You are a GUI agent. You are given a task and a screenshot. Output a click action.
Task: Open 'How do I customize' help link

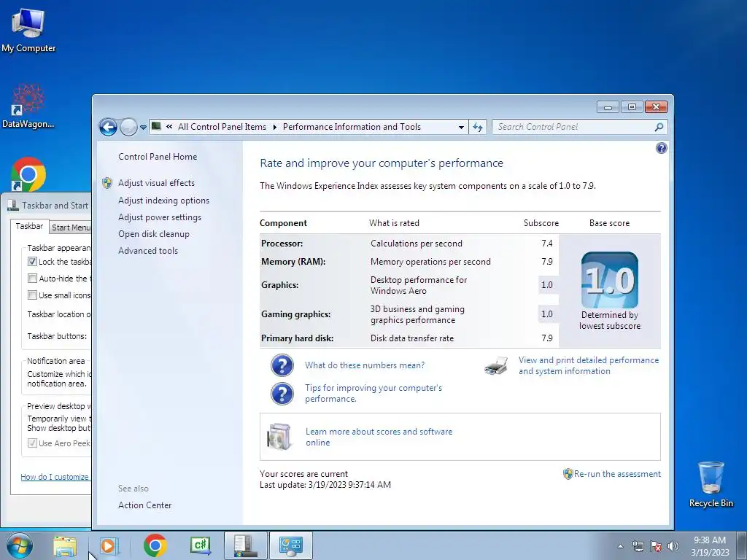pos(55,477)
